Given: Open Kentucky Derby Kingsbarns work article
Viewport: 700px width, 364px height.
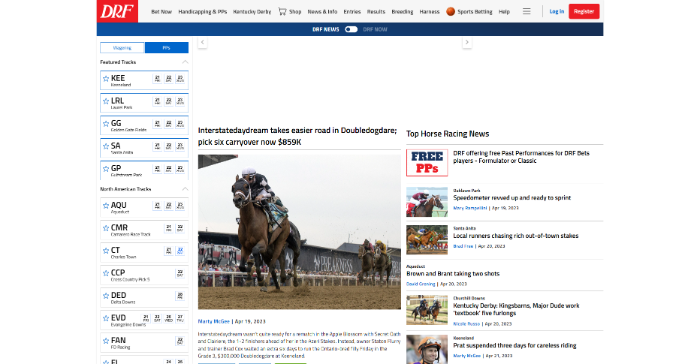Looking at the screenshot, I should tap(516, 310).
